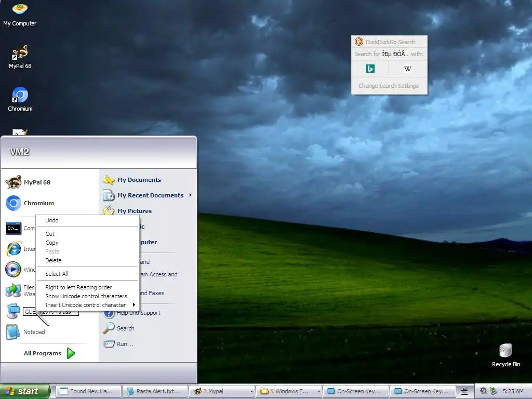Open the Windows Media Player icon in Start menu

point(13,270)
